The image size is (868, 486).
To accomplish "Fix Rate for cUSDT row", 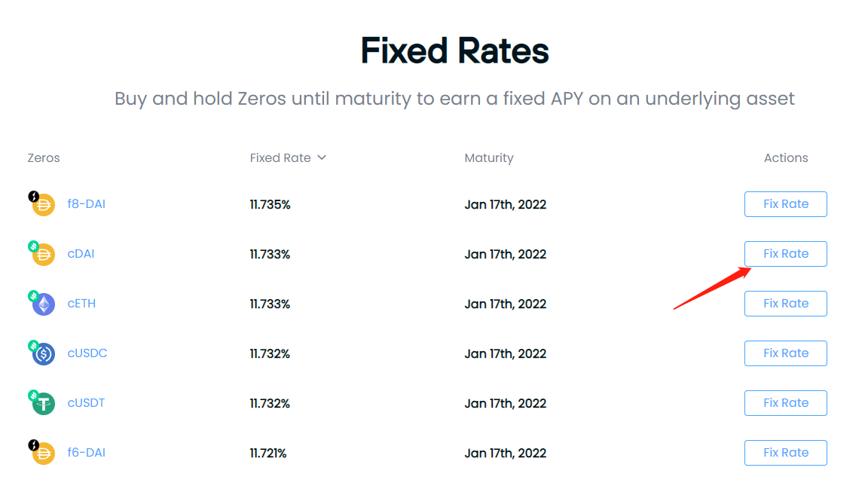I will pos(786,403).
